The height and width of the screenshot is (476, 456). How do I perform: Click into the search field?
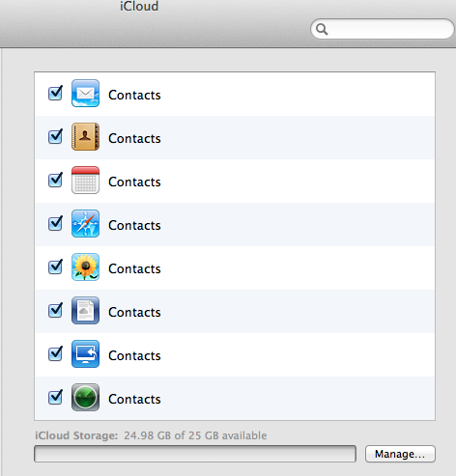[383, 29]
